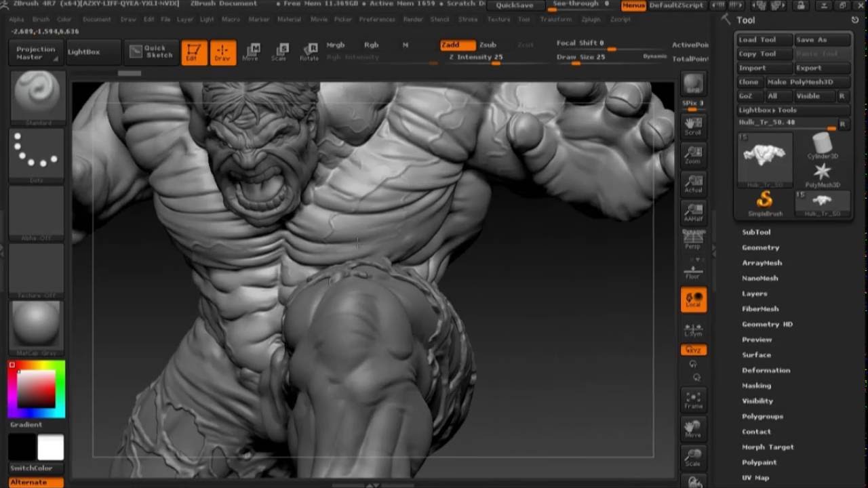Click the Frame mesh icon
868x488 pixels.
click(x=693, y=399)
